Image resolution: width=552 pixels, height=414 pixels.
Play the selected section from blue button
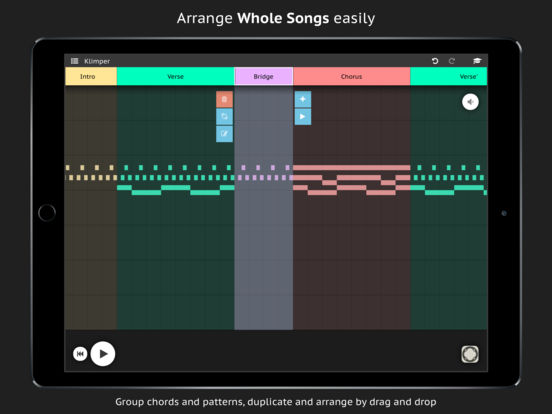point(303,117)
